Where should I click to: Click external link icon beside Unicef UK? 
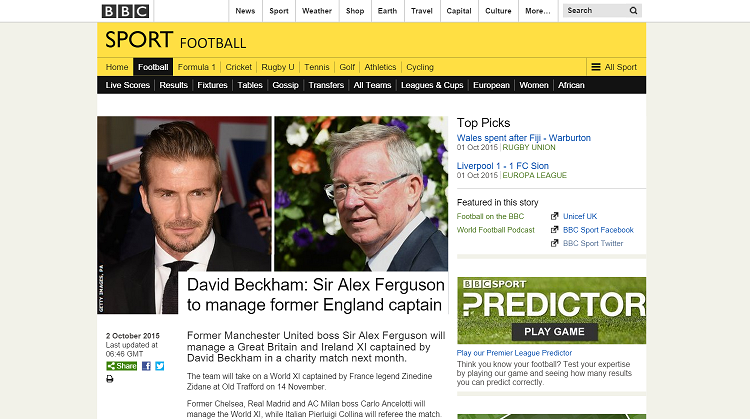pyautogui.click(x=554, y=216)
